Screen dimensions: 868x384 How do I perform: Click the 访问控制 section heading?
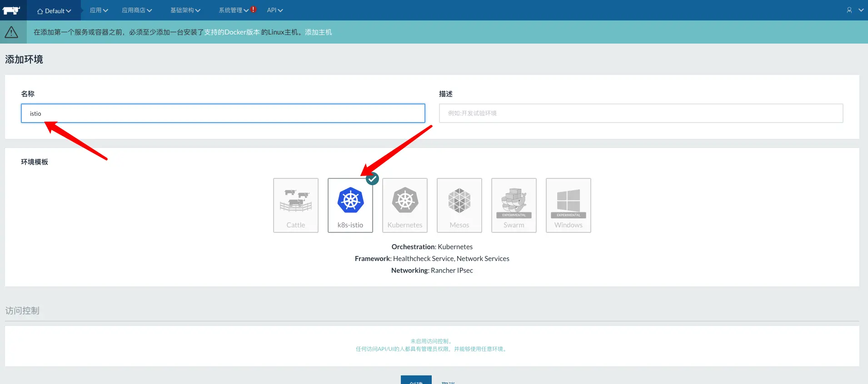click(22, 311)
